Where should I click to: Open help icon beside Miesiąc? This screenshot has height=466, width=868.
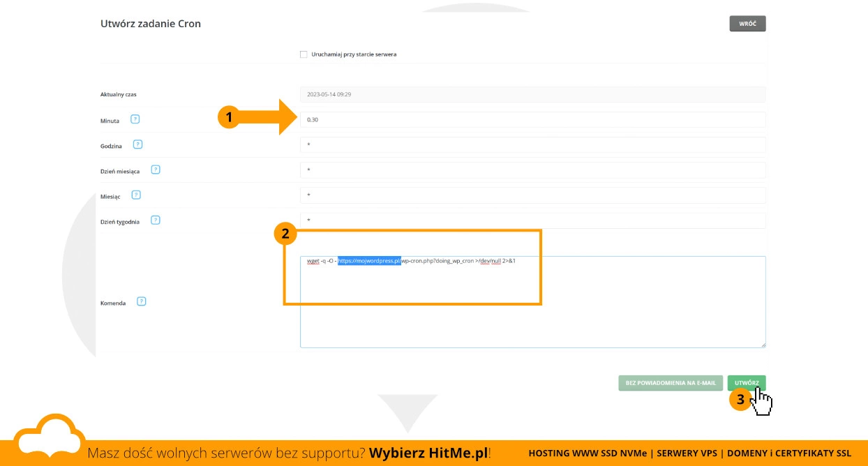click(136, 195)
